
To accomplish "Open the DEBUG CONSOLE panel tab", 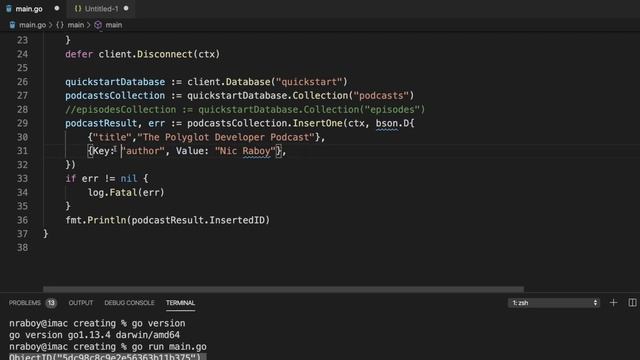I will click(x=129, y=303).
